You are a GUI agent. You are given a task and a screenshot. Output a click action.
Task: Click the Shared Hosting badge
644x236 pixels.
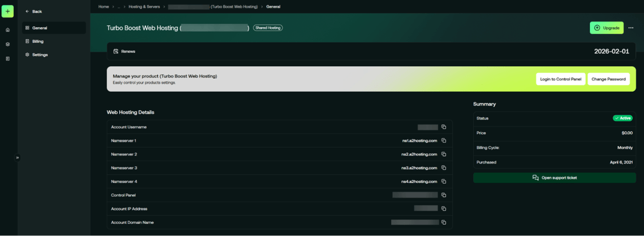268,28
